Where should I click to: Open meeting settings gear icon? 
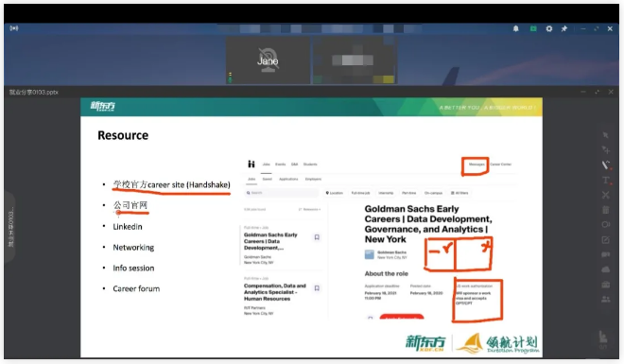(549, 28)
